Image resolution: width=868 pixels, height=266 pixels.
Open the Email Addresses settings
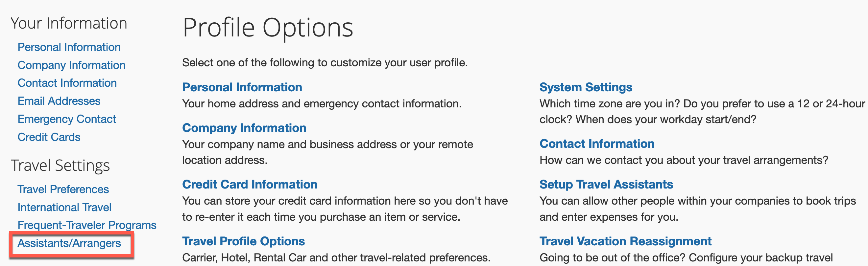tap(59, 101)
